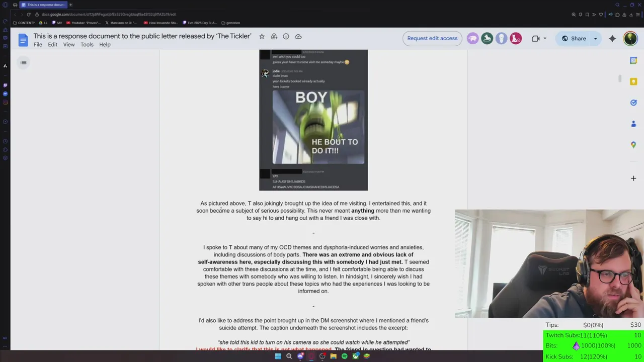Click the Windows Start button

(x=278, y=356)
